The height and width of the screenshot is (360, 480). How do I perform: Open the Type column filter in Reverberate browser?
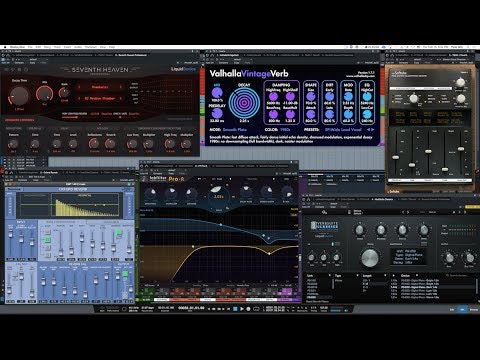[357, 276]
